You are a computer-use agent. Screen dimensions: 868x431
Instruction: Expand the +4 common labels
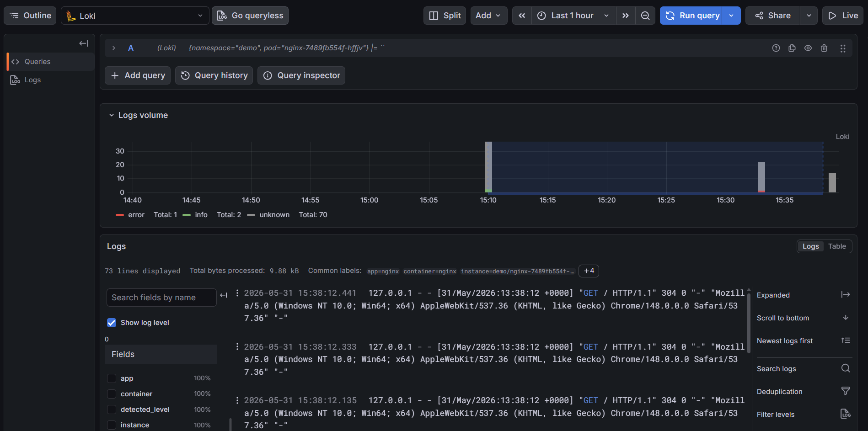(589, 271)
